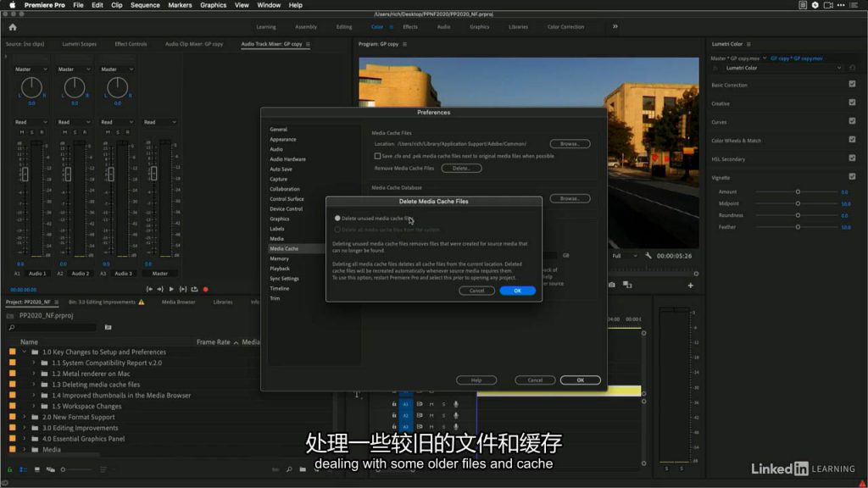
Task: Toggle the Curves section checkbox
Action: coord(852,121)
